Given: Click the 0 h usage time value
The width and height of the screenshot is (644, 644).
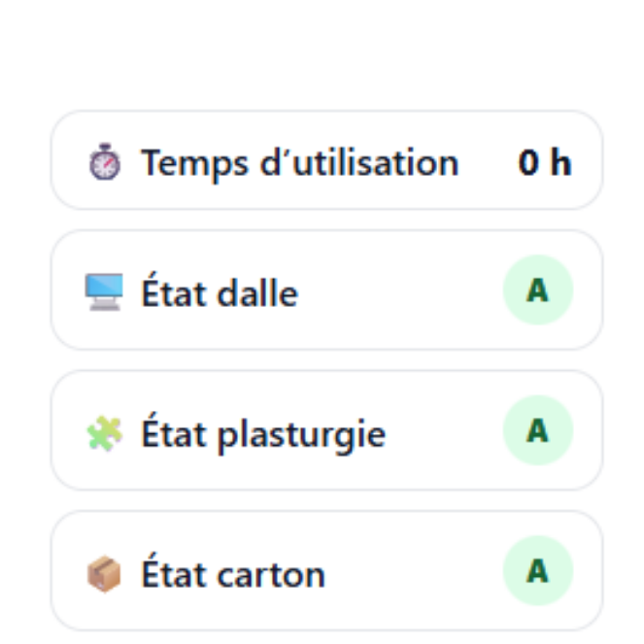Looking at the screenshot, I should (x=544, y=163).
